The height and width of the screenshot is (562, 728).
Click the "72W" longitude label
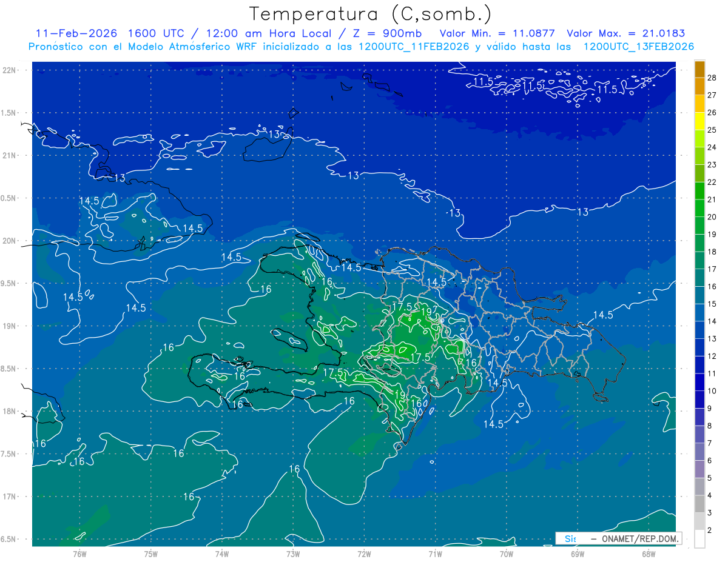pyautogui.click(x=364, y=554)
